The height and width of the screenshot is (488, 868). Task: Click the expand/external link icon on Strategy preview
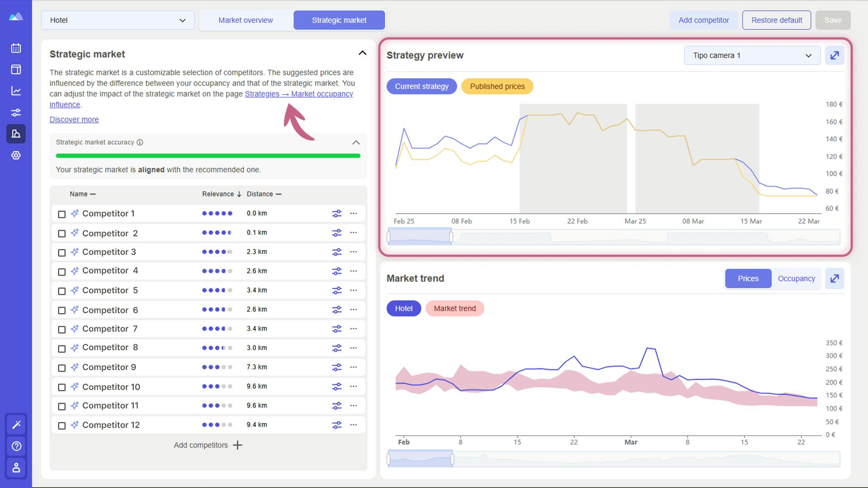coord(835,55)
